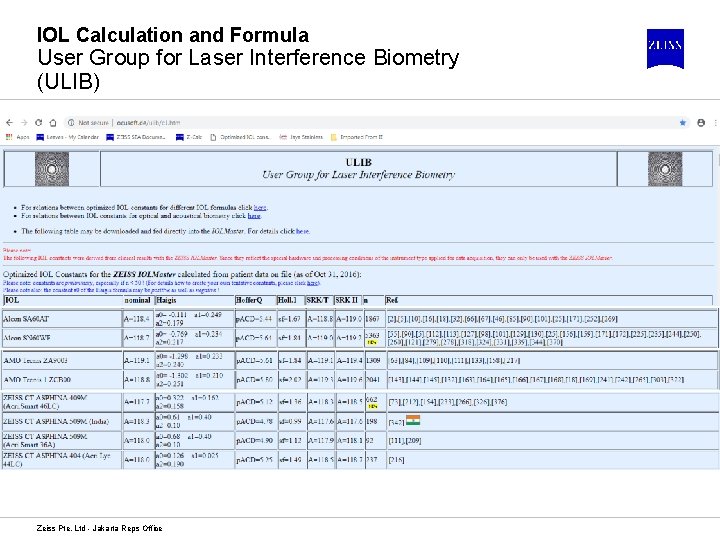This screenshot has width=720, height=540.
Task: Click the India flag icon in Ref column
Action: pos(413,420)
